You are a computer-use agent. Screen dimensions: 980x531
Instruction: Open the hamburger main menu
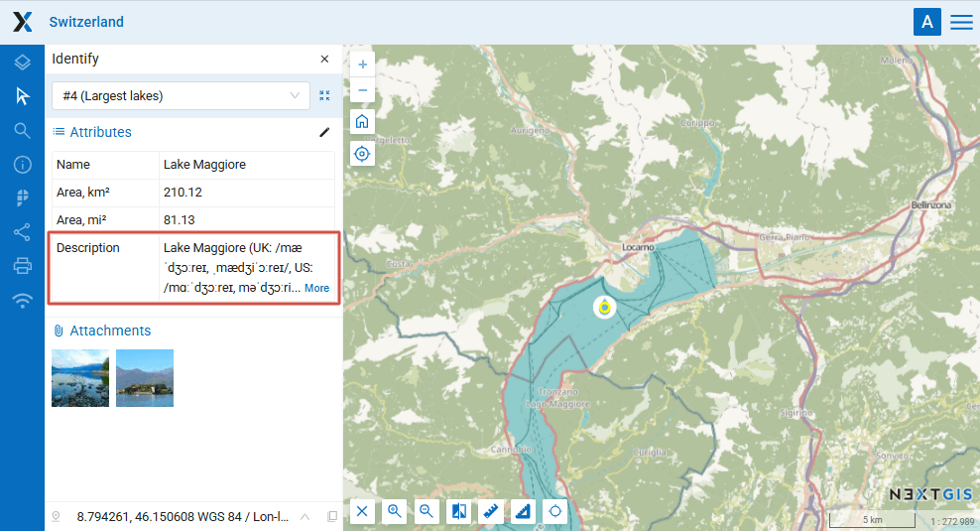point(961,22)
